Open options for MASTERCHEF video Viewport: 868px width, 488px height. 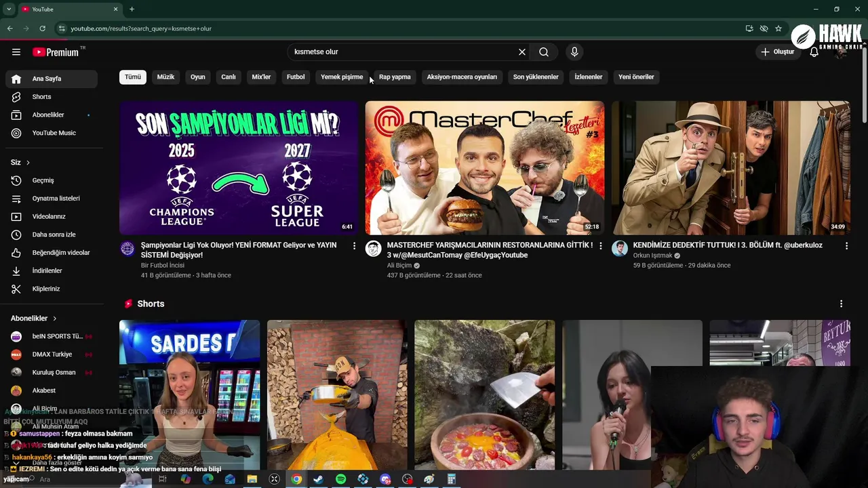pyautogui.click(x=600, y=246)
